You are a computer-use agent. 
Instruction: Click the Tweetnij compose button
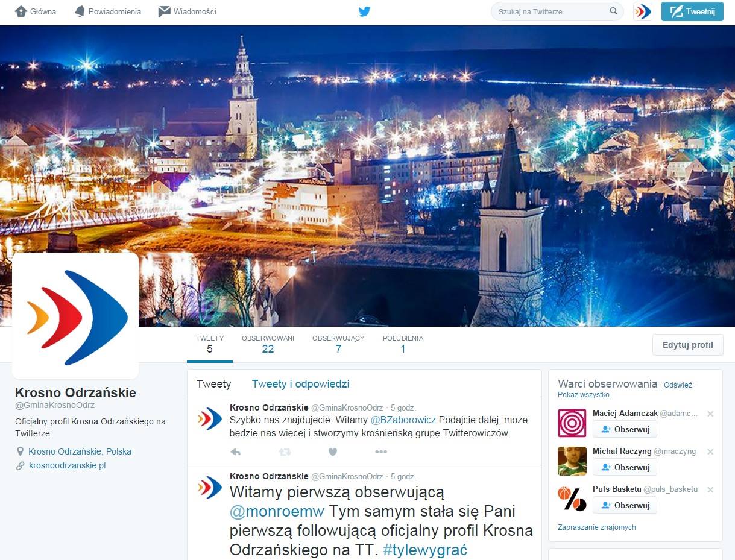[x=692, y=11]
